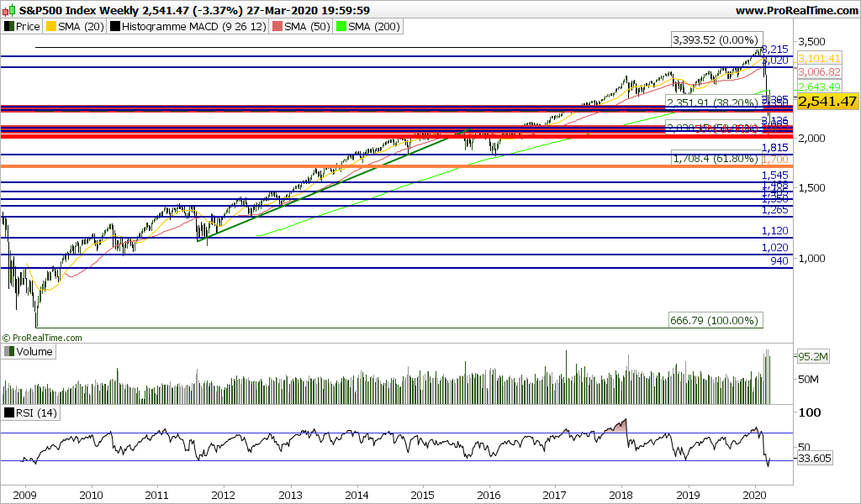This screenshot has height=504, width=861.
Task: Click the 2017 year marker on time axis
Action: (556, 496)
